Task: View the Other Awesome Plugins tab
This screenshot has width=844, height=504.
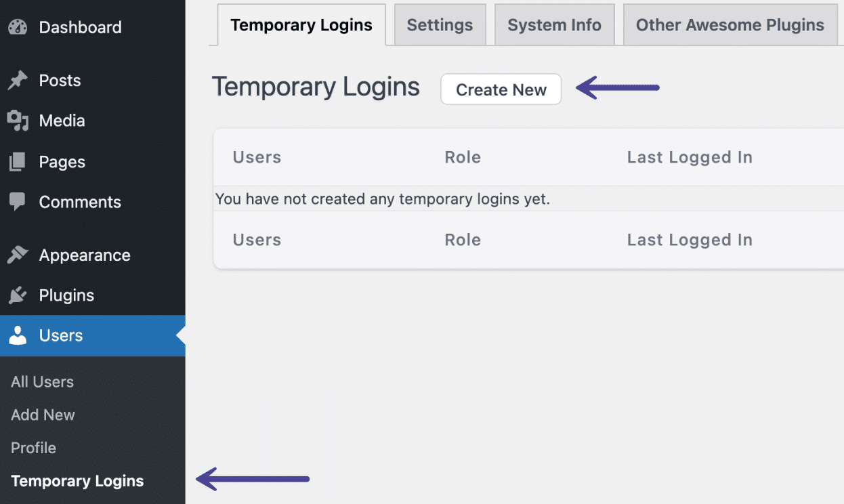Action: (730, 24)
